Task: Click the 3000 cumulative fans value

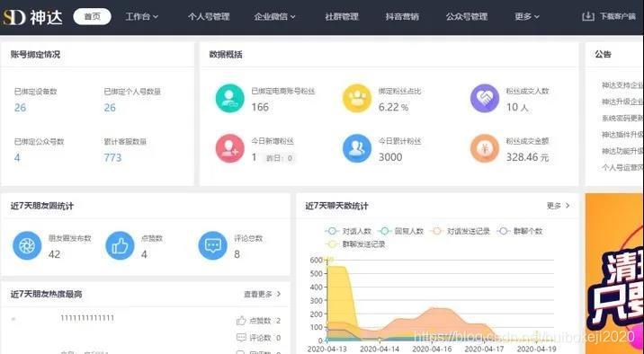Action: 390,157
